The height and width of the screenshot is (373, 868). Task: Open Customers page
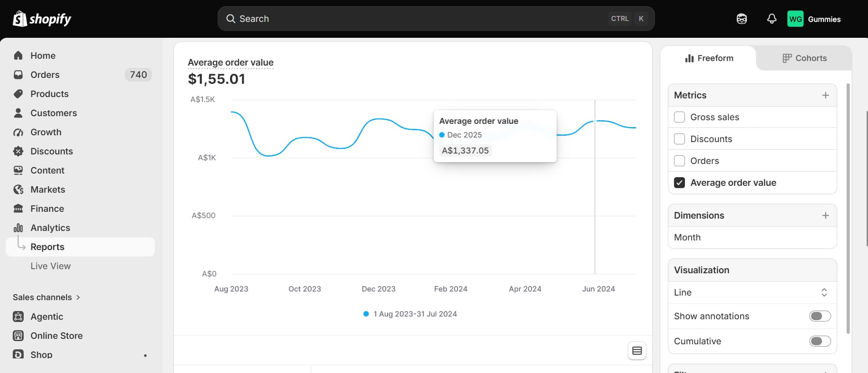pyautogui.click(x=54, y=113)
